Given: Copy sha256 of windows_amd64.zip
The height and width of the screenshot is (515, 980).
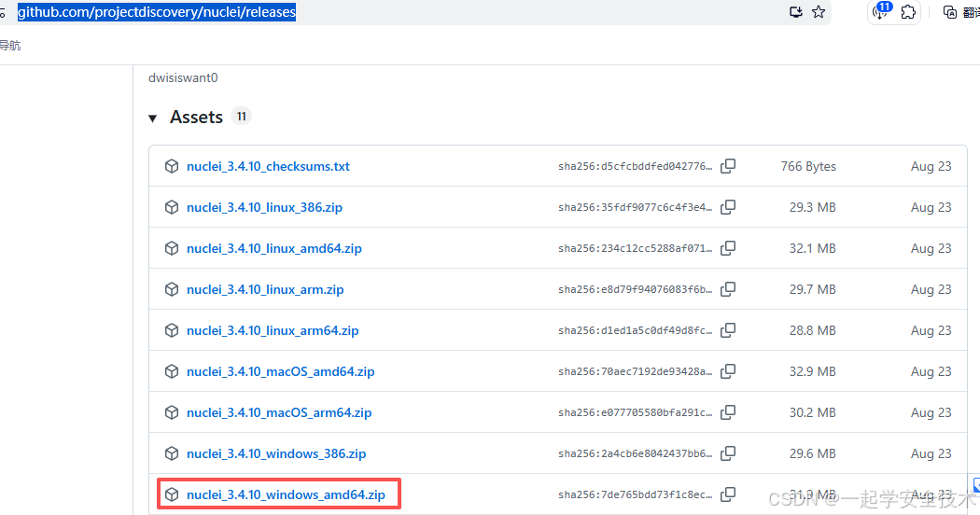Looking at the screenshot, I should pos(728,495).
